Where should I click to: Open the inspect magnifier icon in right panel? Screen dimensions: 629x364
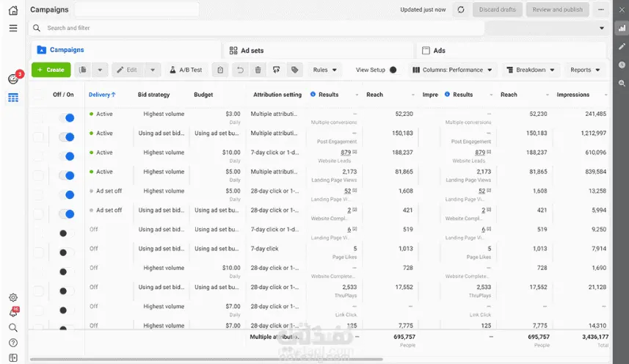click(x=622, y=83)
